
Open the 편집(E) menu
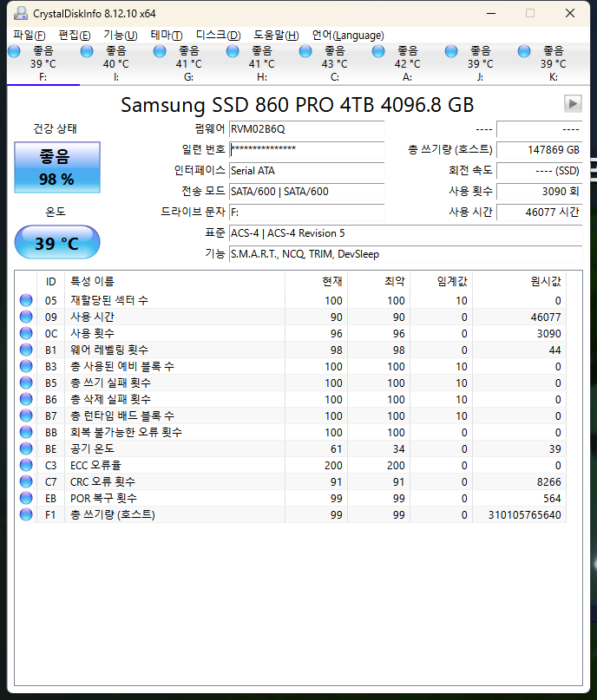(x=75, y=36)
